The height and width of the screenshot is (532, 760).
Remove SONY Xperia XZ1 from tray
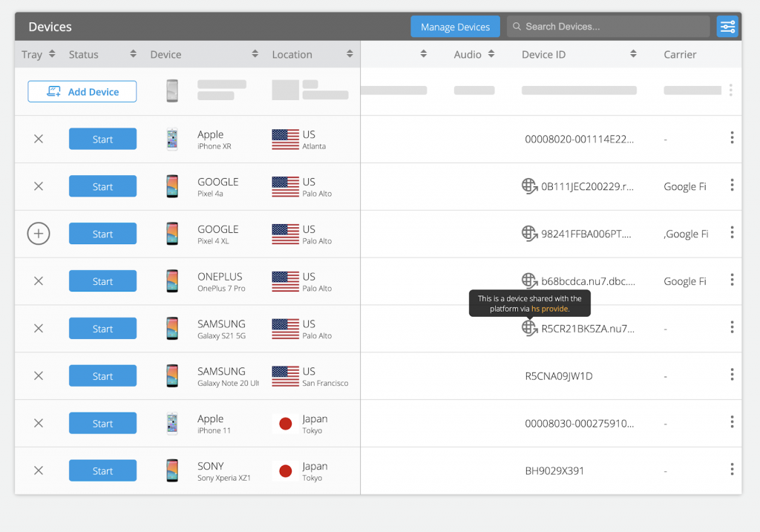[x=39, y=470]
